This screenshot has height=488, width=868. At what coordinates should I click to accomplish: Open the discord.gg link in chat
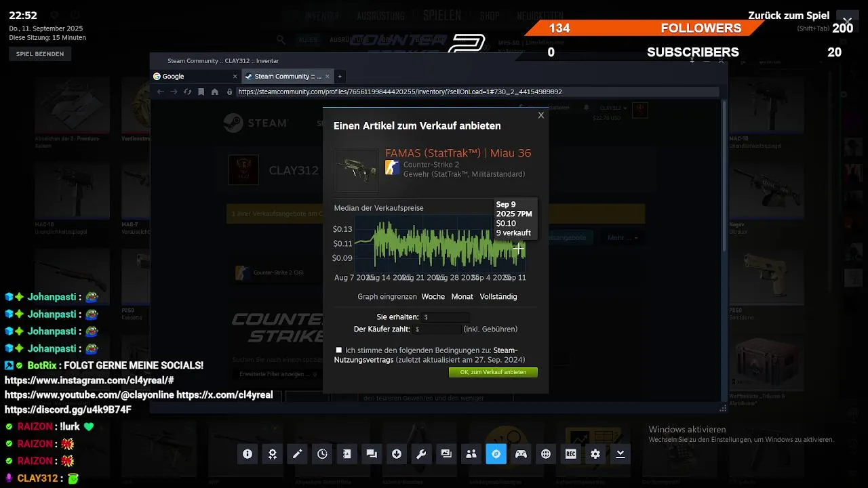(x=68, y=410)
